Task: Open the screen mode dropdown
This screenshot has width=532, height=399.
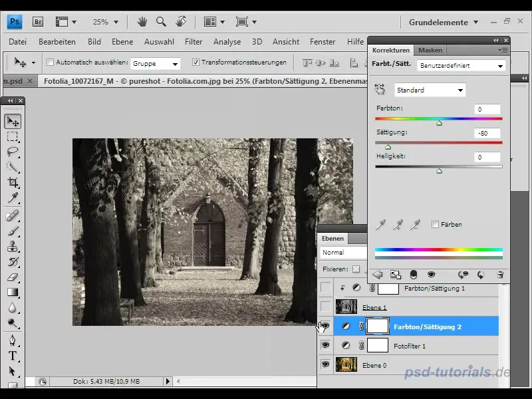Action: [x=246, y=22]
